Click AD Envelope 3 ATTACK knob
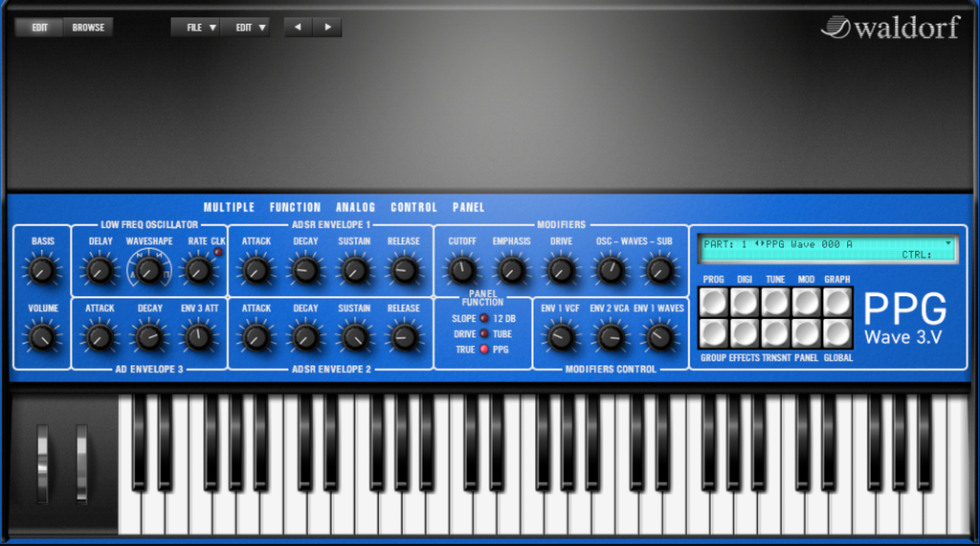 coord(100,338)
